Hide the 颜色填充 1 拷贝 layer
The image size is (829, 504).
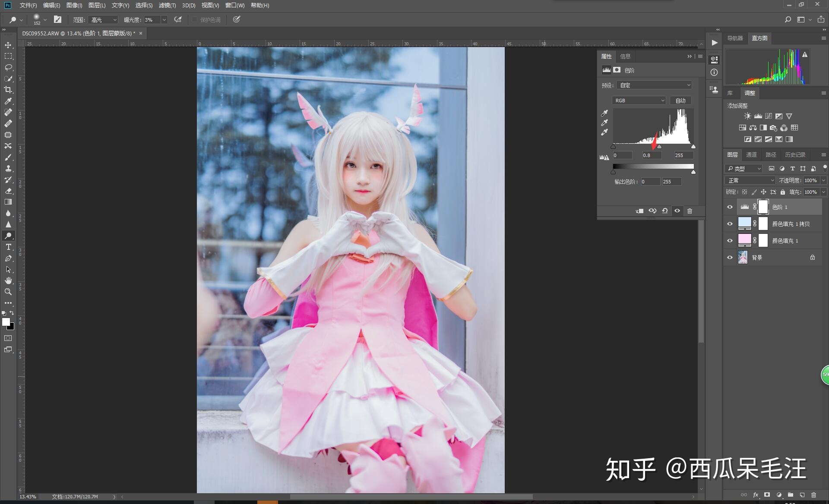click(x=730, y=224)
